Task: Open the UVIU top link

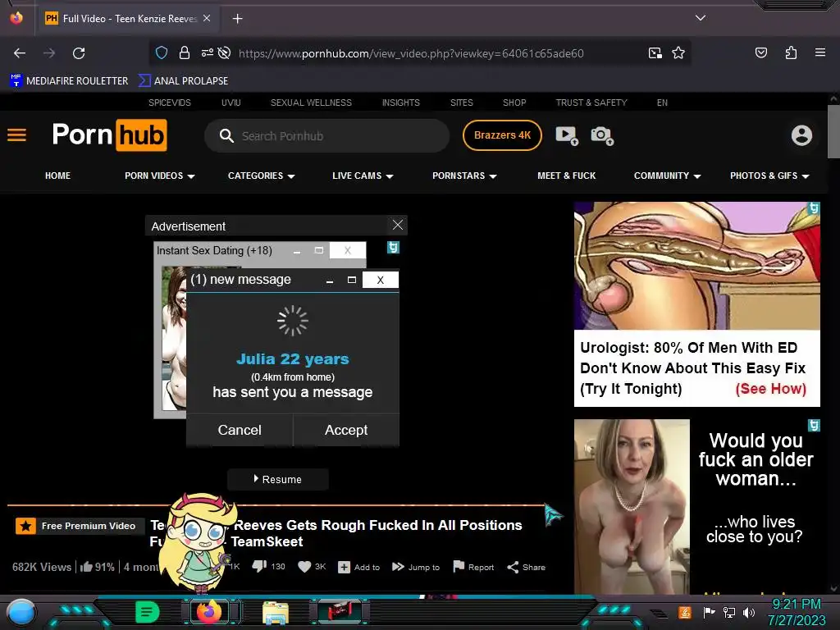Action: 231,103
